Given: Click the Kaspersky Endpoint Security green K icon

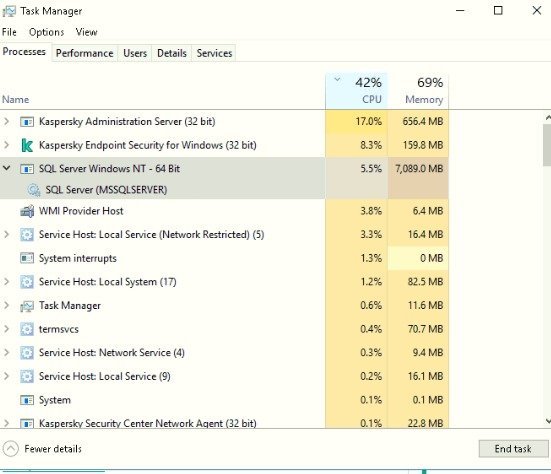Looking at the screenshot, I should 27,145.
